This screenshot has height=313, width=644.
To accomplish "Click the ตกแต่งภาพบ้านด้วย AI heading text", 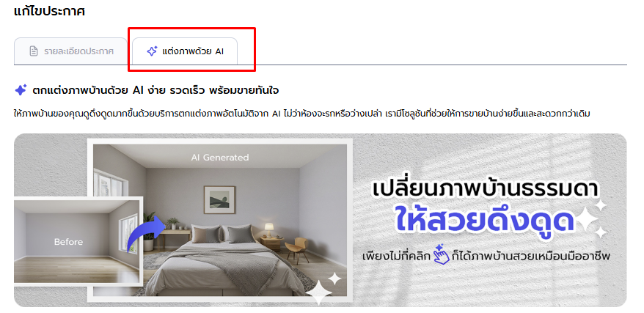I will click(155, 90).
